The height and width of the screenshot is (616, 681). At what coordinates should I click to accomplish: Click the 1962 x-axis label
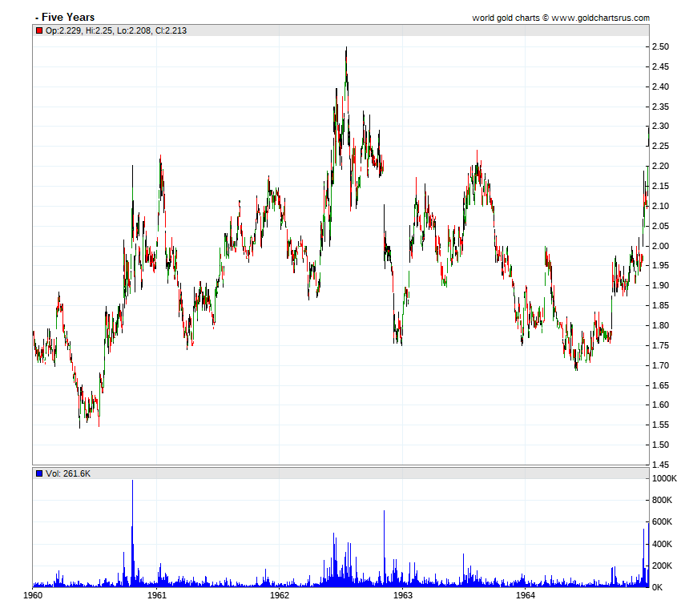[x=280, y=595]
